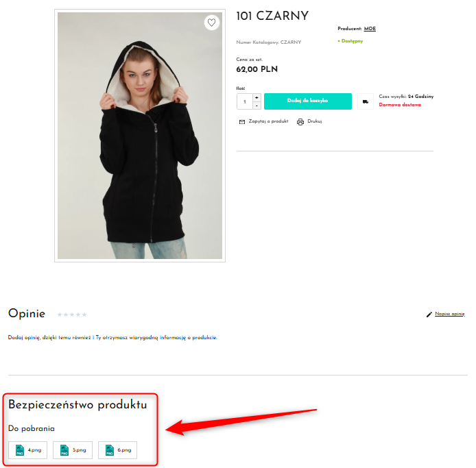Click the quantity input field
The image size is (476, 468).
click(245, 101)
